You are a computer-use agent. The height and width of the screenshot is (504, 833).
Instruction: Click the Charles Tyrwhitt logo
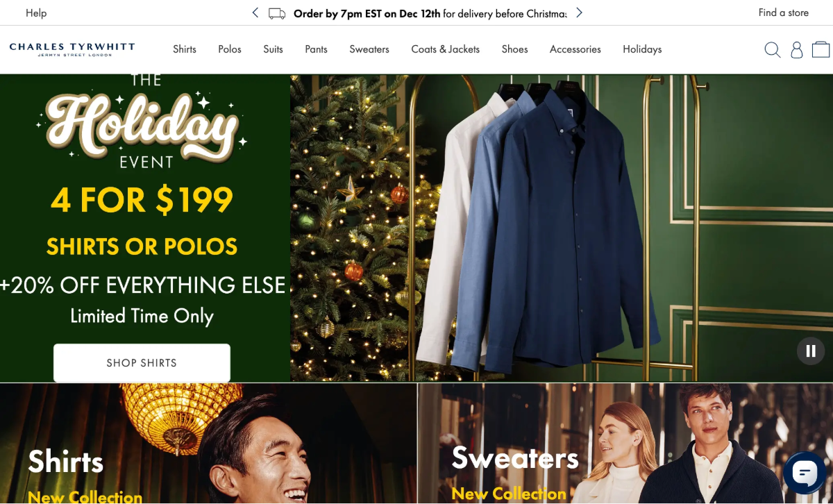[x=72, y=49]
